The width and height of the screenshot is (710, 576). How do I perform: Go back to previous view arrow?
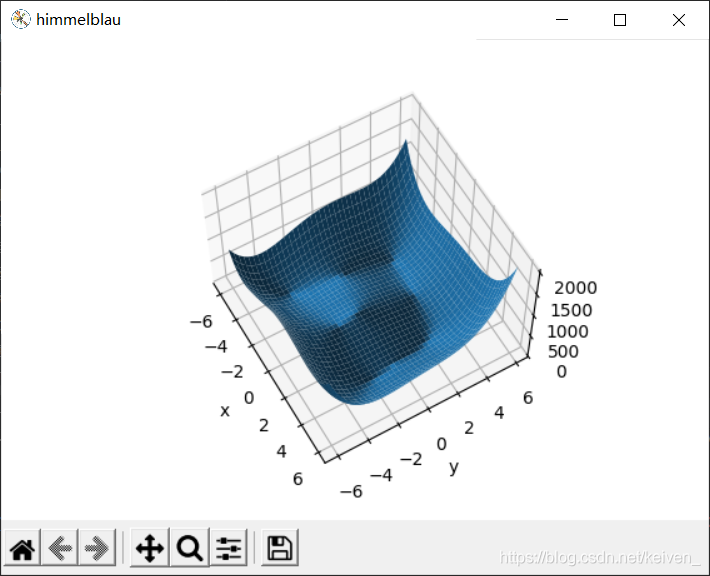click(x=60, y=548)
